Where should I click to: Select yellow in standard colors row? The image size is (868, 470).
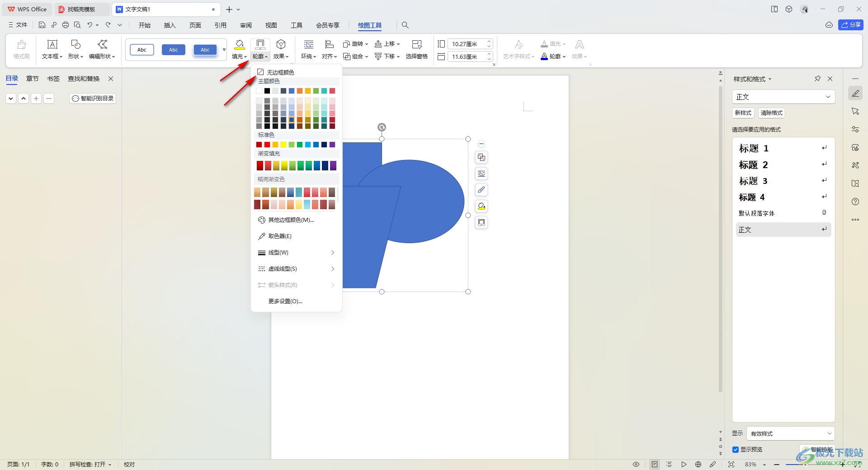tap(283, 145)
